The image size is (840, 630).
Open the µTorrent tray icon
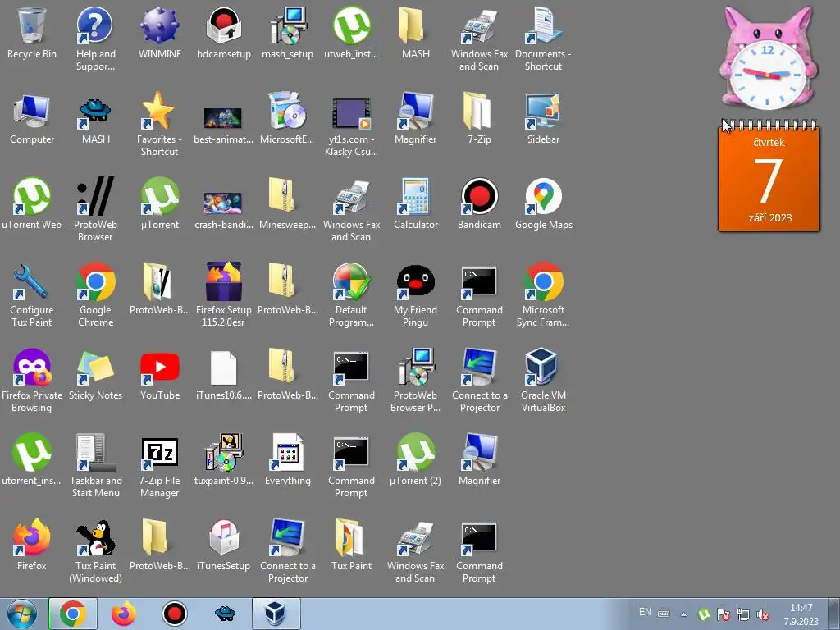(x=704, y=614)
